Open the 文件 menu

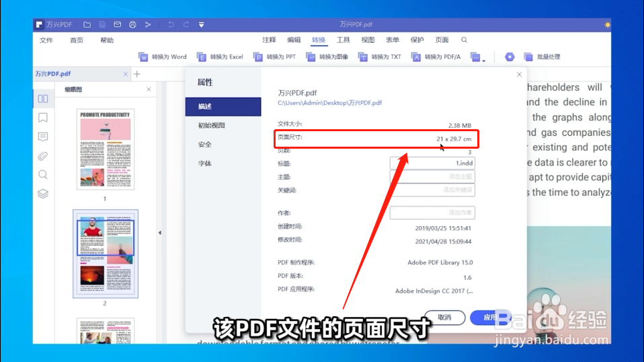[46, 40]
